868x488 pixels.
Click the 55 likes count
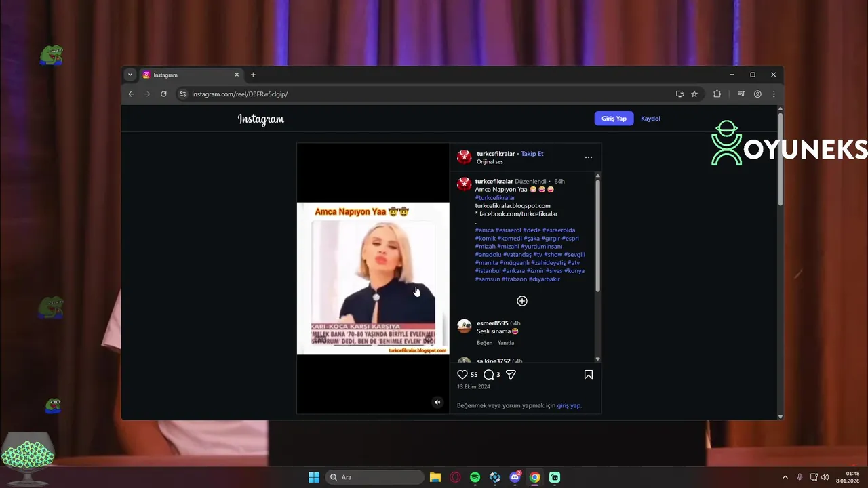pyautogui.click(x=474, y=375)
